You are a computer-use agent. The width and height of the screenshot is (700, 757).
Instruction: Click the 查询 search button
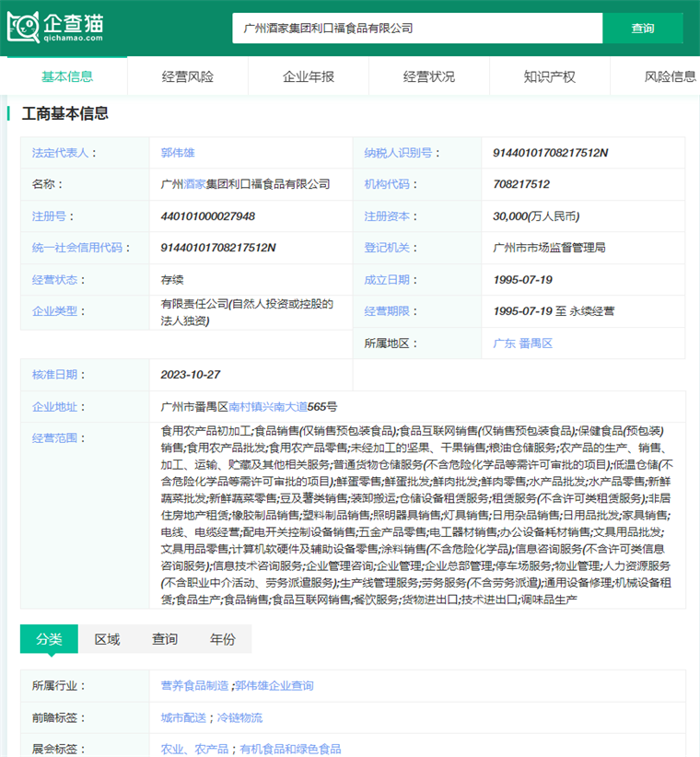pos(643,28)
